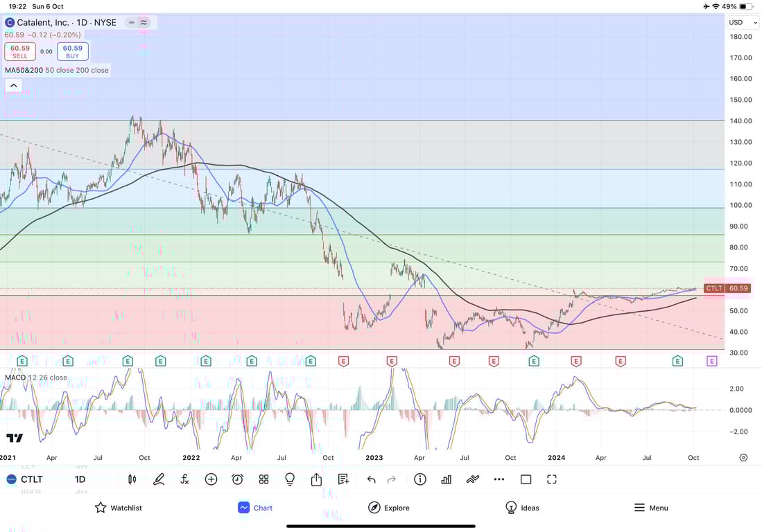Viewport: 762px width, 532px height.
Task: Tap the 140.00 price axis label
Action: click(741, 121)
